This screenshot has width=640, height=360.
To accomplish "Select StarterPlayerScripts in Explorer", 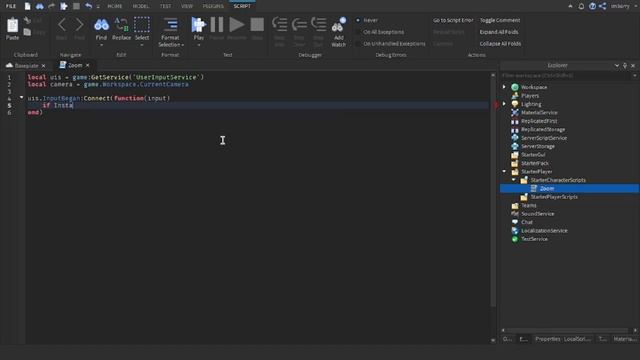I will coord(554,197).
